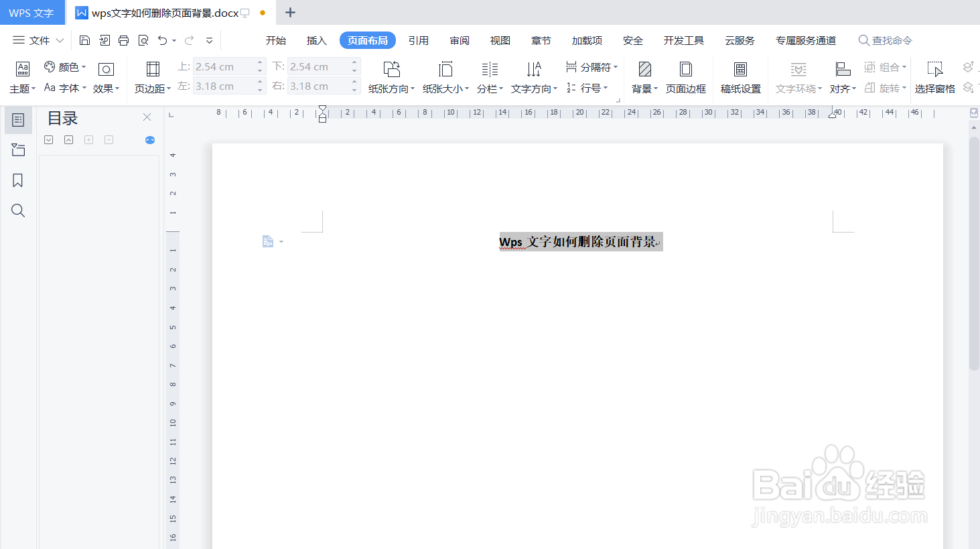Select the 页面布局 tab

coord(368,40)
